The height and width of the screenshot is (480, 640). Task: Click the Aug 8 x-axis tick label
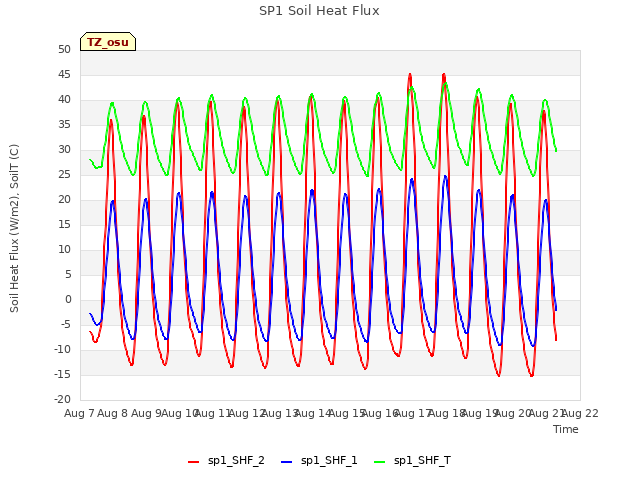[113, 413]
